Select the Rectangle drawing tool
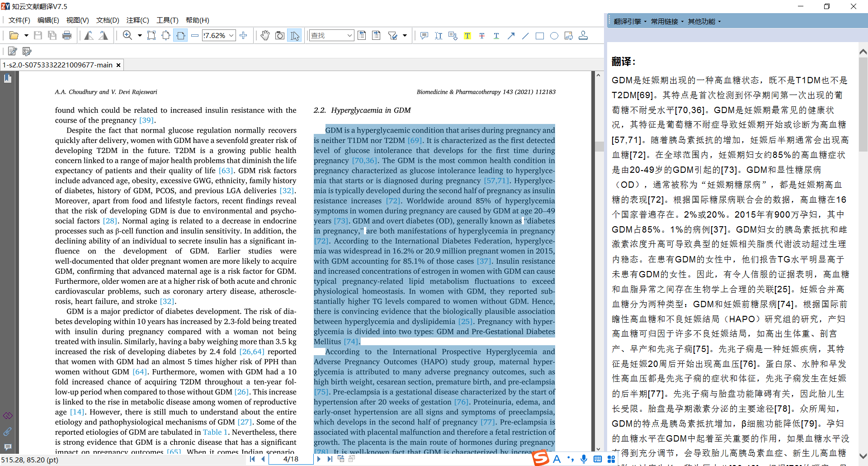The width and height of the screenshot is (868, 466). [540, 35]
